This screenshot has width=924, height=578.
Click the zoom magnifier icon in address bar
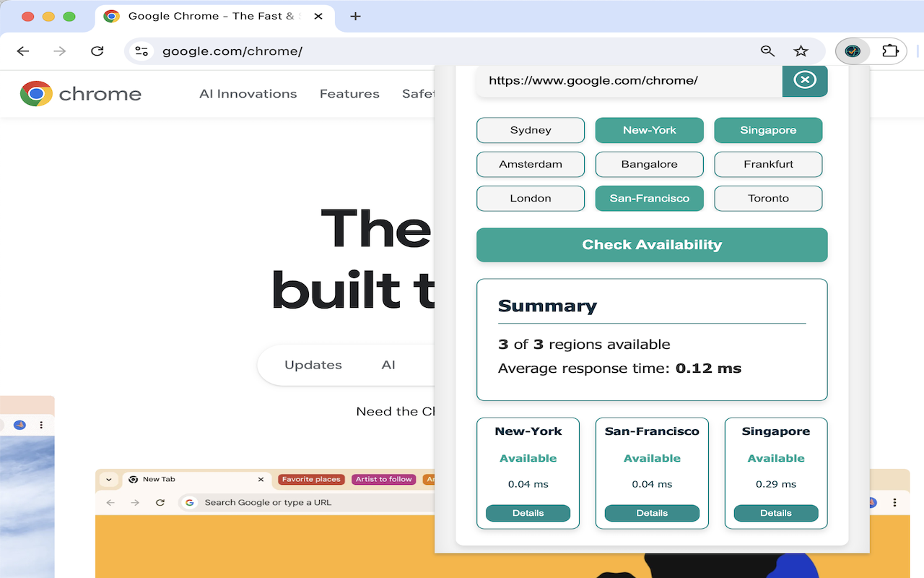pyautogui.click(x=767, y=51)
